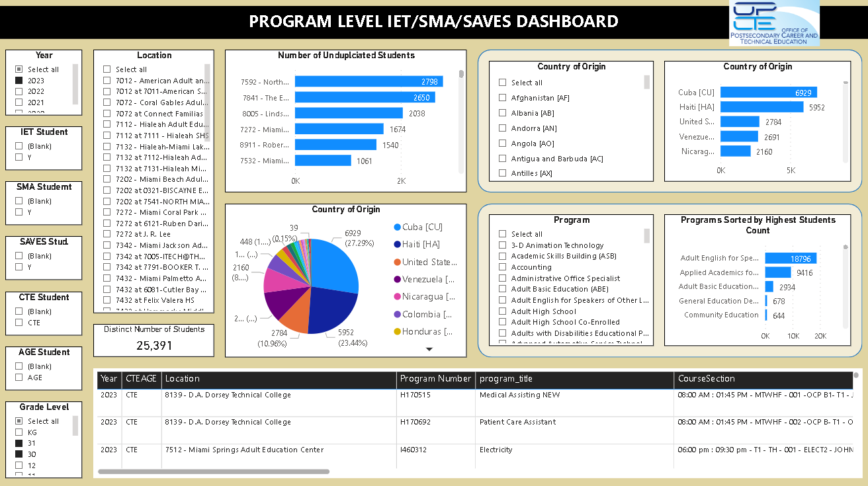868x486 pixels.
Task: Uncheck Grade Level 31 checkbox
Action: (x=19, y=443)
